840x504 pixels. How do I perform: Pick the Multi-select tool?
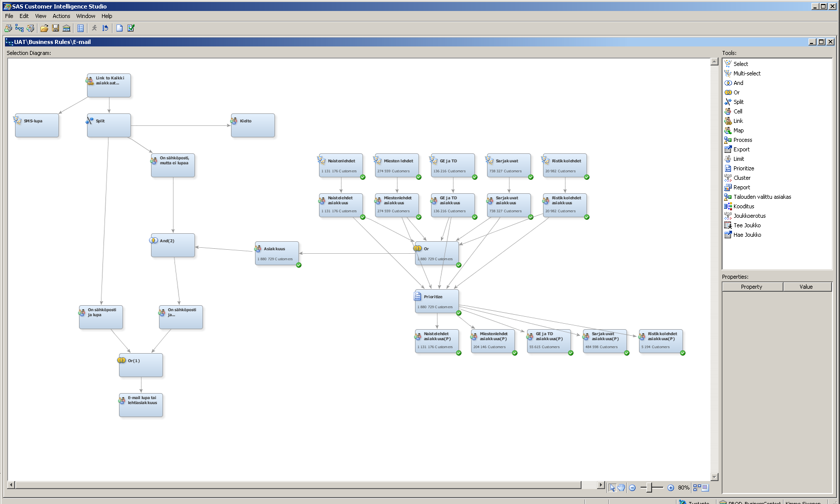pos(746,73)
